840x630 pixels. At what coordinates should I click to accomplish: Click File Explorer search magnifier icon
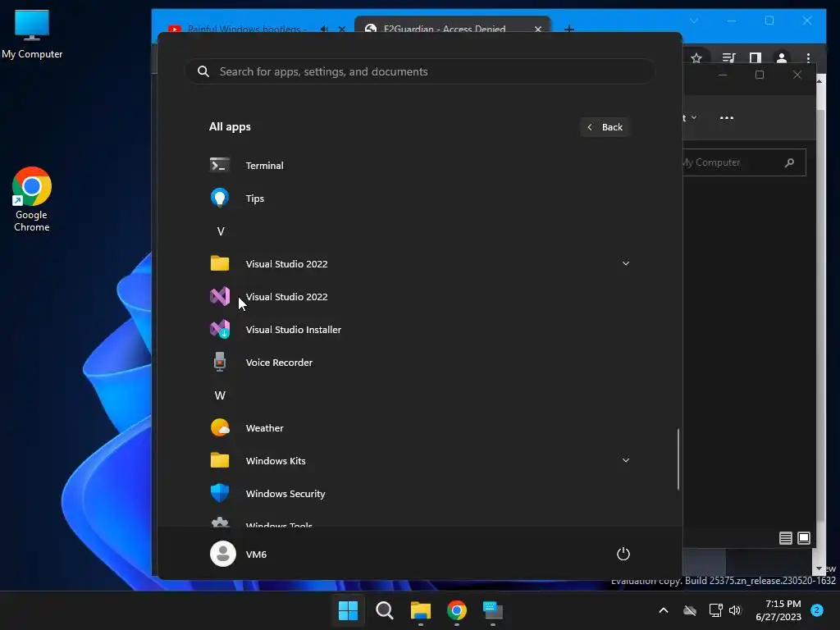click(x=790, y=162)
